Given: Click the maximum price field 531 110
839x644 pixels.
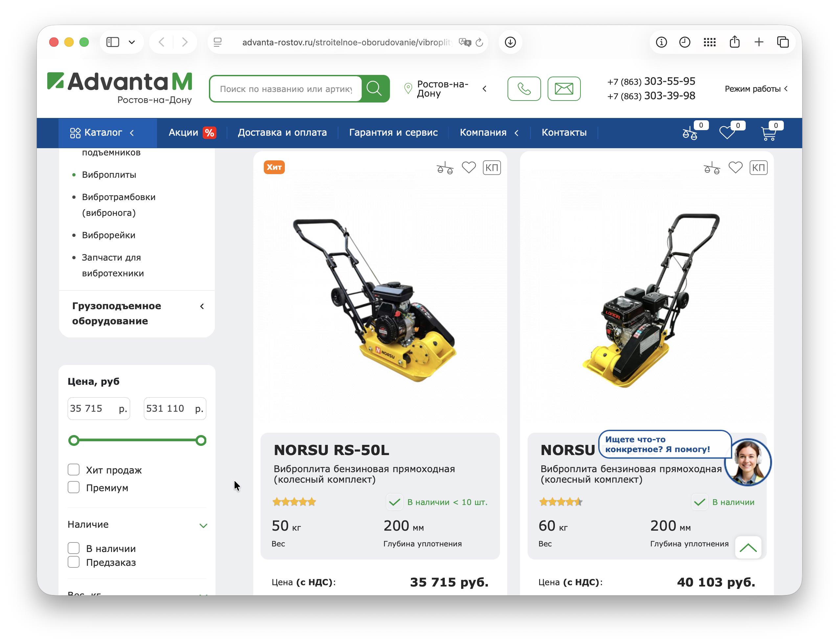Looking at the screenshot, I should 175,408.
